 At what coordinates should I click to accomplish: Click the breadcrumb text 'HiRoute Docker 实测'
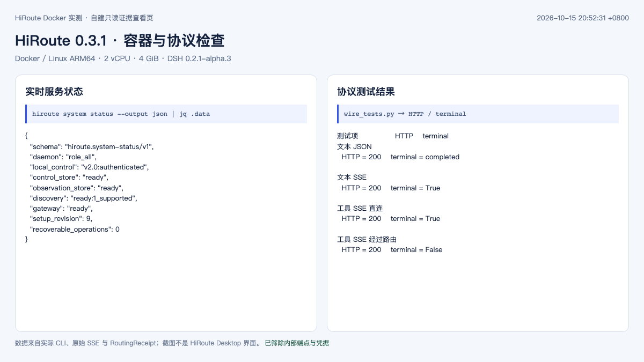[x=49, y=18]
